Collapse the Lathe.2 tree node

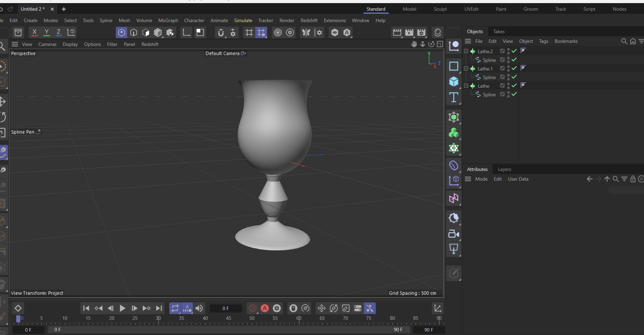pyautogui.click(x=466, y=51)
